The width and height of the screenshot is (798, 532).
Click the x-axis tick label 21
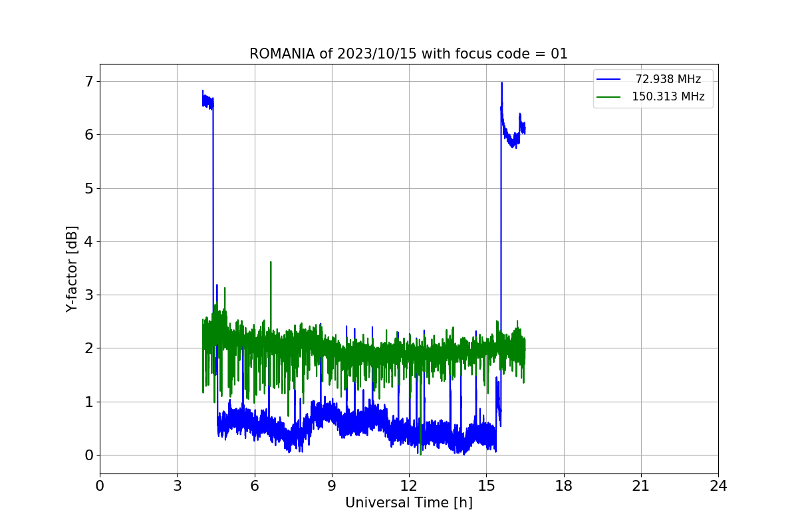point(641,486)
